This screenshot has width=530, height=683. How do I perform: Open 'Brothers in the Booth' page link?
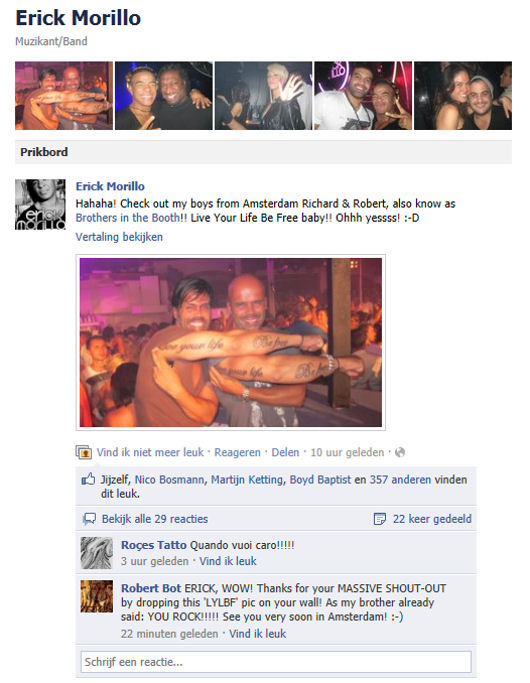(x=128, y=218)
